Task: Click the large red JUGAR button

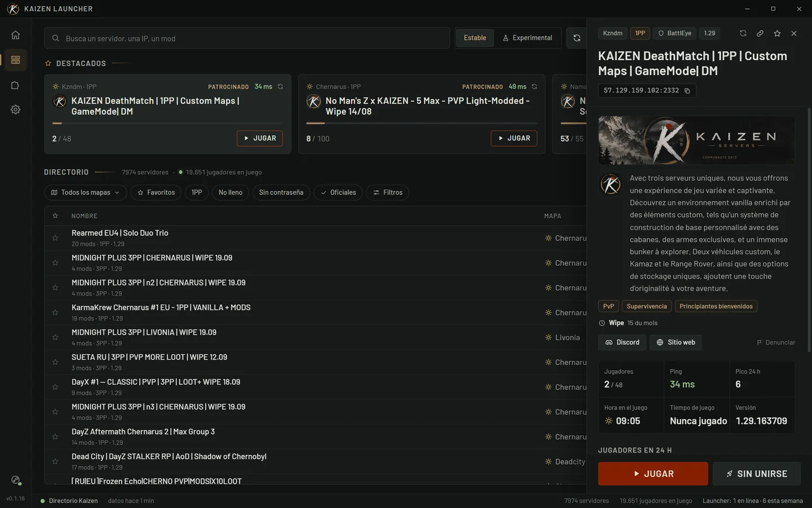Action: (653, 474)
